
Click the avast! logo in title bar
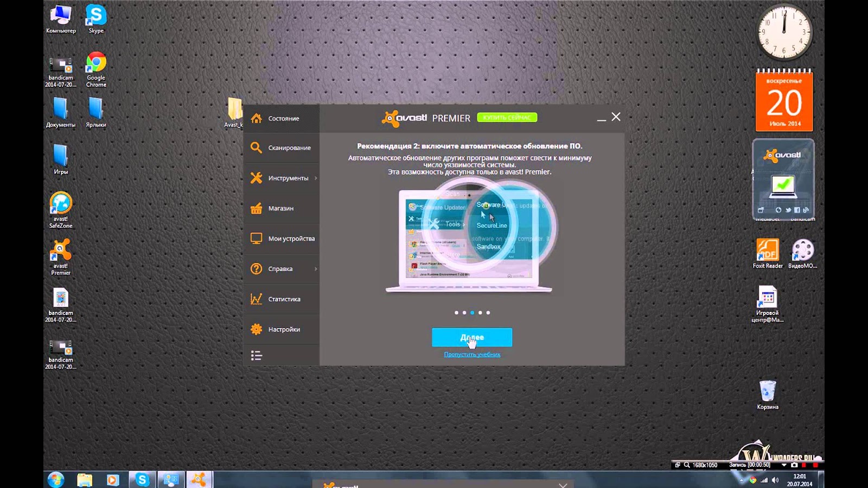point(405,118)
